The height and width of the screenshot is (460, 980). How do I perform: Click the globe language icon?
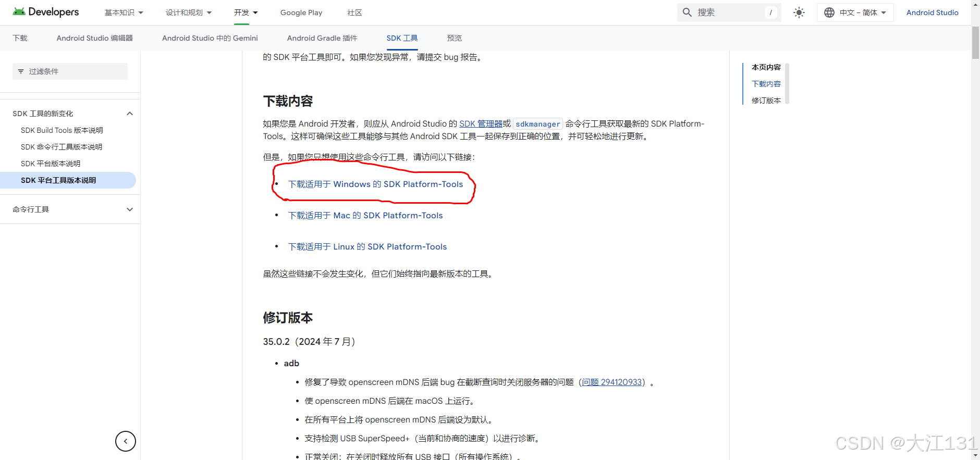pyautogui.click(x=829, y=13)
